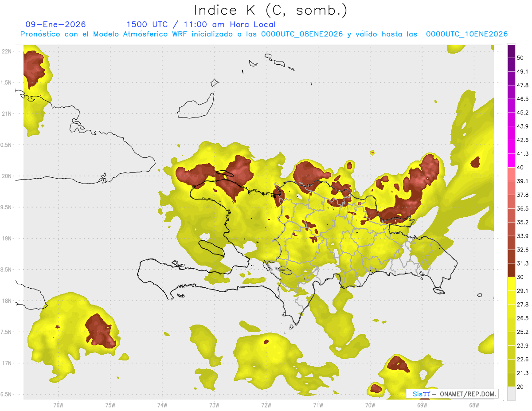Click colorbar value '35.2'

coord(523,222)
